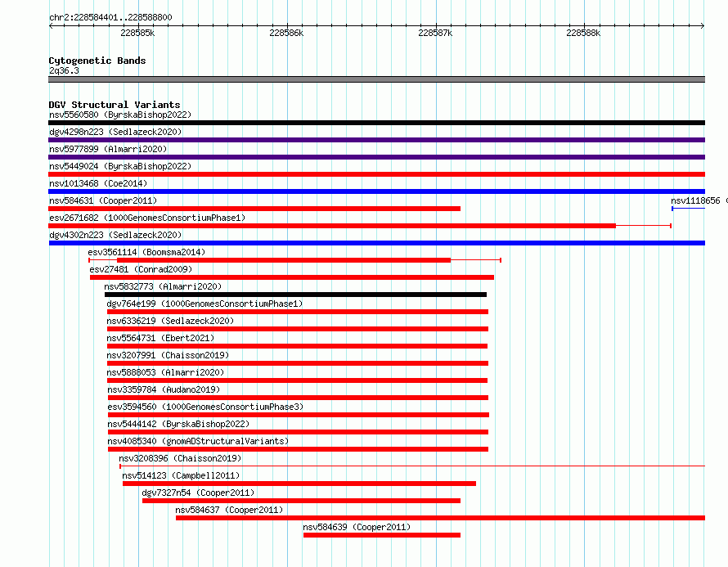Click the 2q36.3 band label
The width and height of the screenshot is (728, 567).
point(64,70)
